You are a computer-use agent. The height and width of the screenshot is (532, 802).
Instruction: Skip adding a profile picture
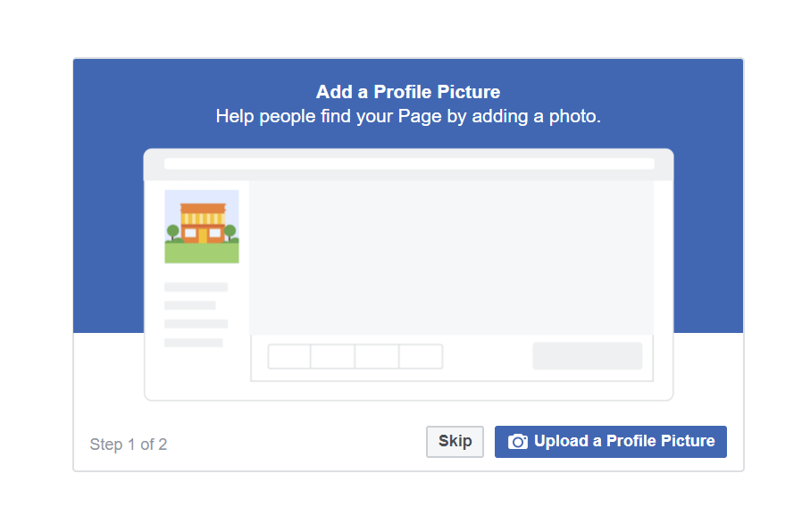coord(455,442)
